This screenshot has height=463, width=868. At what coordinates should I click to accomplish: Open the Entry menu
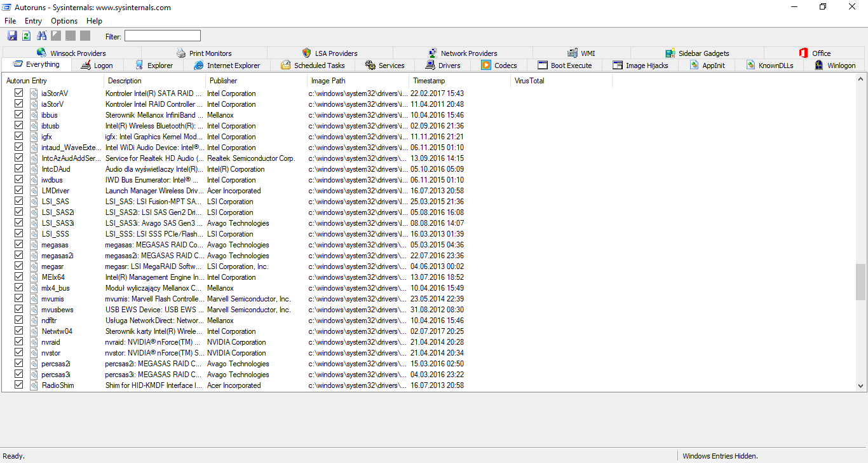(33, 21)
